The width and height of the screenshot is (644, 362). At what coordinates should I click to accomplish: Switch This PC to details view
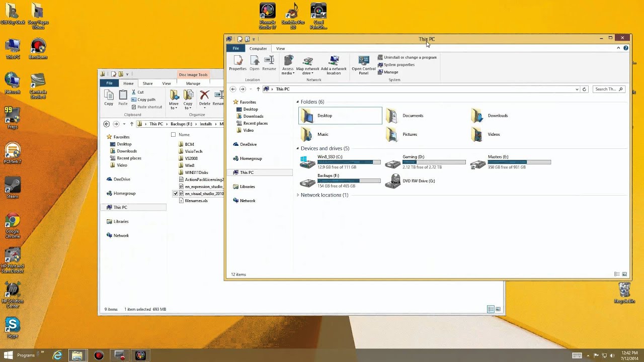click(x=617, y=275)
